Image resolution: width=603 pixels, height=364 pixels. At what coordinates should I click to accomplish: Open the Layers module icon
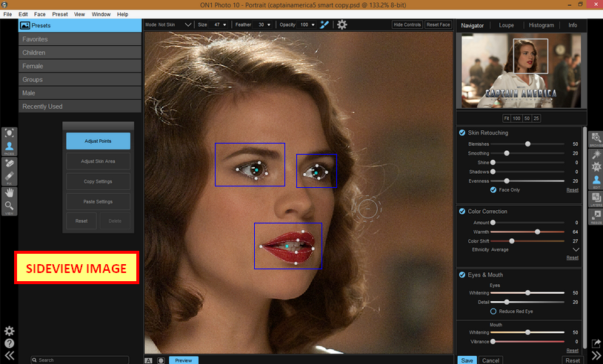tap(596, 199)
